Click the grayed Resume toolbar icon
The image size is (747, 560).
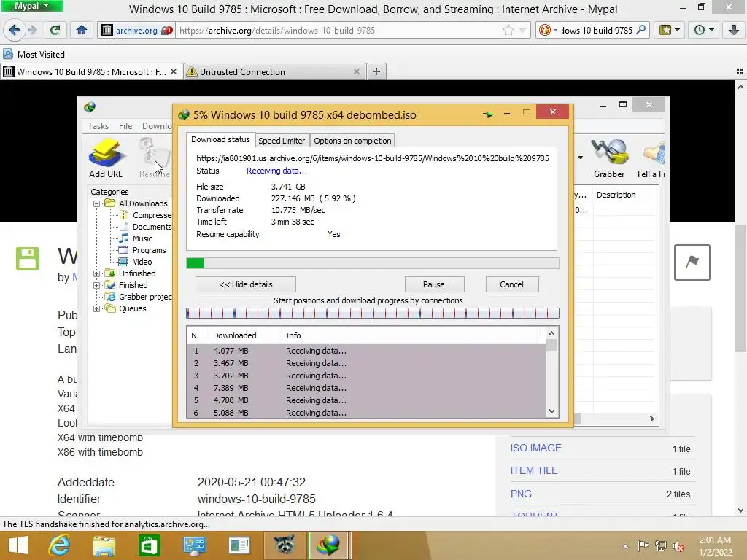[x=155, y=158]
